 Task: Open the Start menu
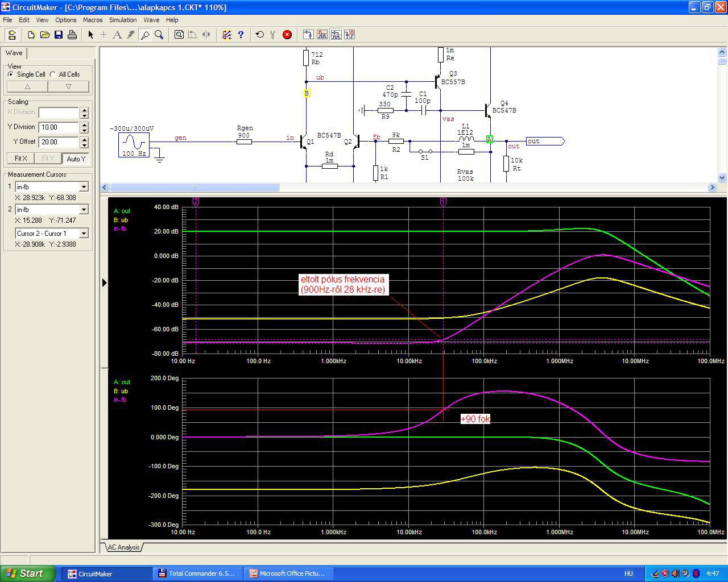click(x=27, y=573)
